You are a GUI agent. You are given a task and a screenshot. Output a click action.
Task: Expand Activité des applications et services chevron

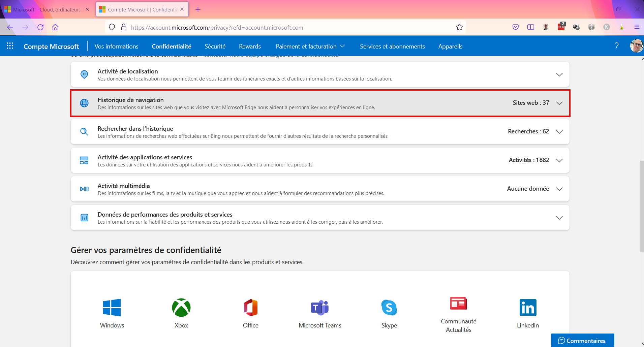pos(559,160)
